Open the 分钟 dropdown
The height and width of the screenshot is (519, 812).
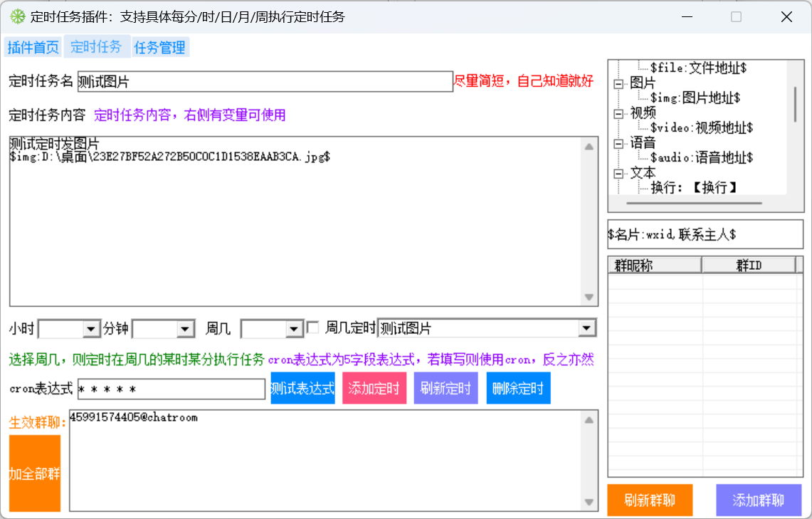pyautogui.click(x=185, y=328)
